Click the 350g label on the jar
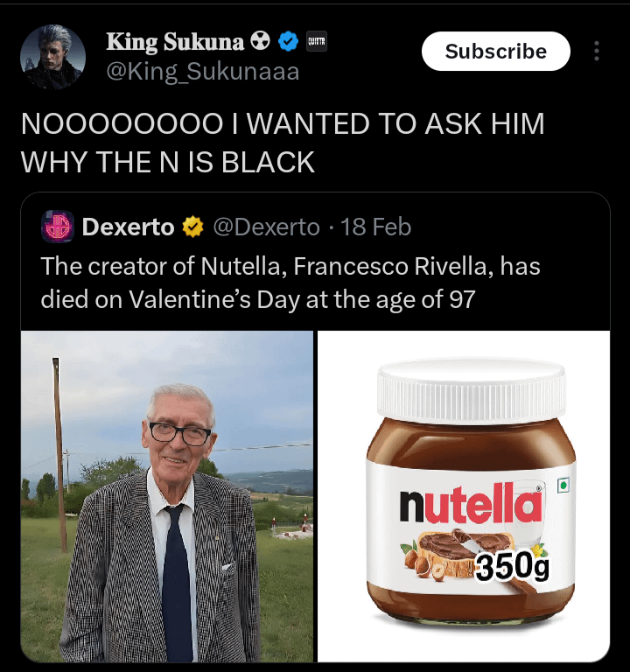 point(512,567)
